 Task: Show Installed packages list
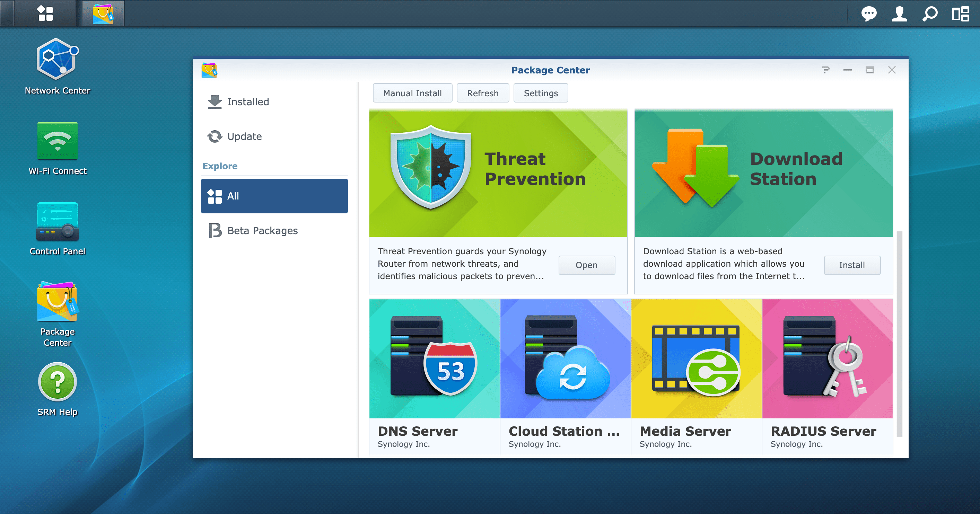click(x=274, y=102)
